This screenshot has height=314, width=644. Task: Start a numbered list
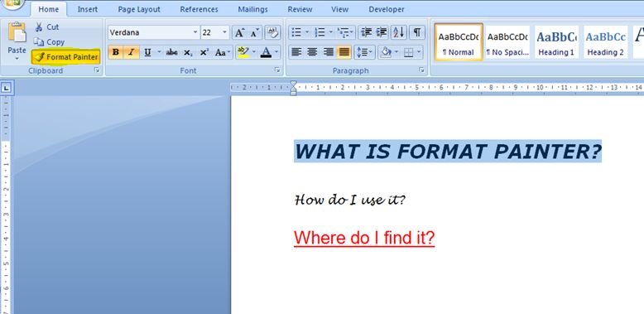320,32
